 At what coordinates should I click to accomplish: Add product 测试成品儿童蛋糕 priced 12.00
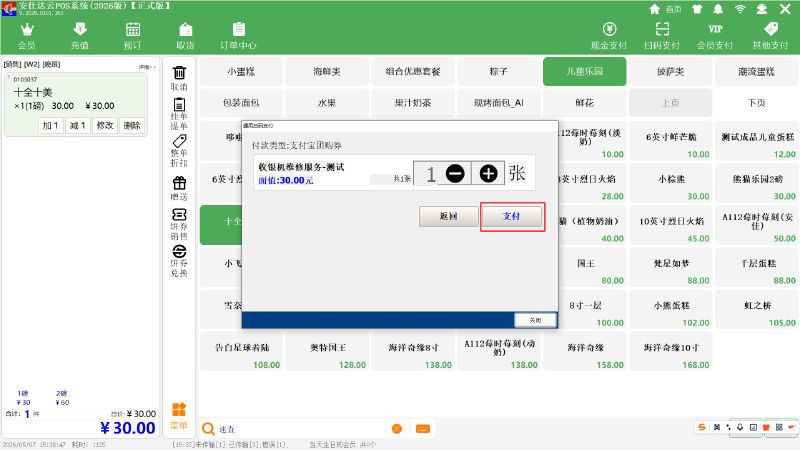click(757, 141)
